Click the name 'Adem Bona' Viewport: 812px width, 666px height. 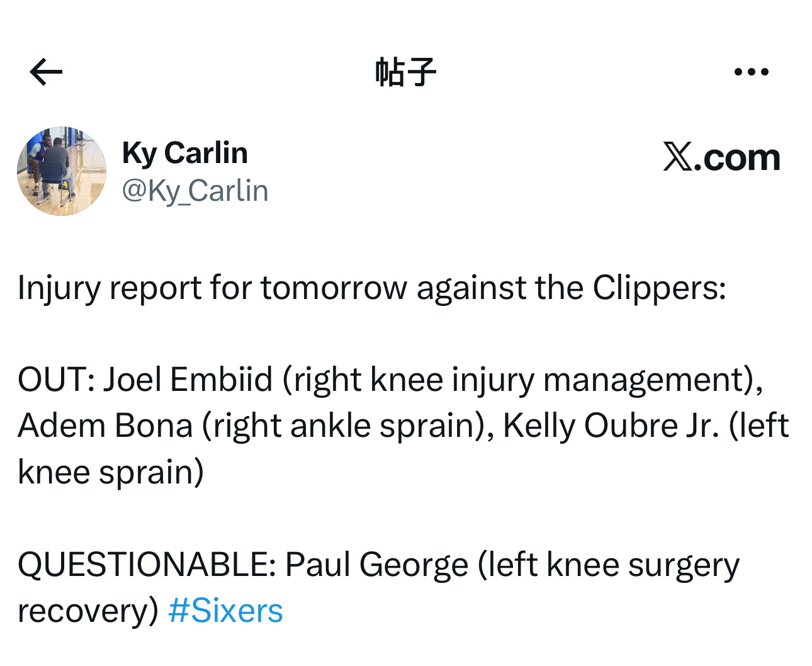(x=105, y=426)
